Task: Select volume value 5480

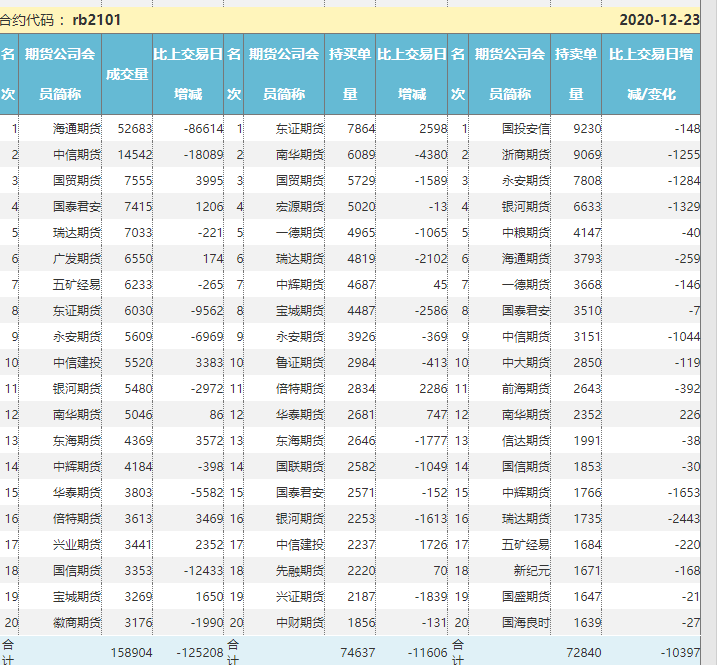Action: 138,388
